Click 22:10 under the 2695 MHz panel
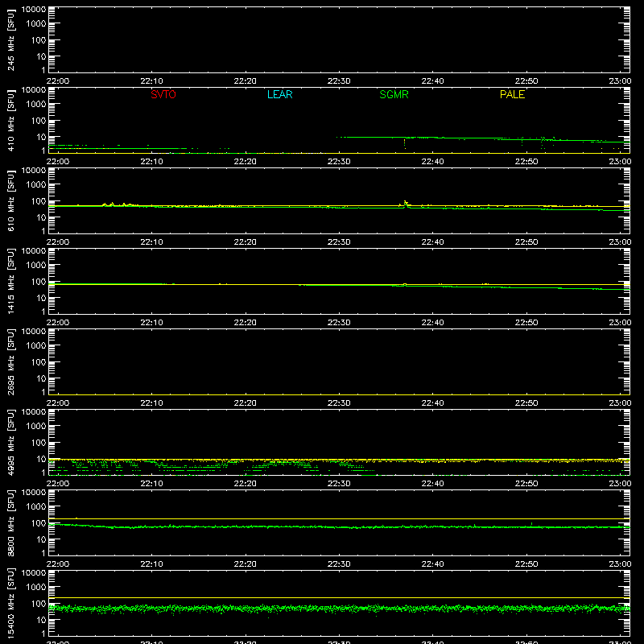Viewport: 644px width, 644px height. [151, 403]
